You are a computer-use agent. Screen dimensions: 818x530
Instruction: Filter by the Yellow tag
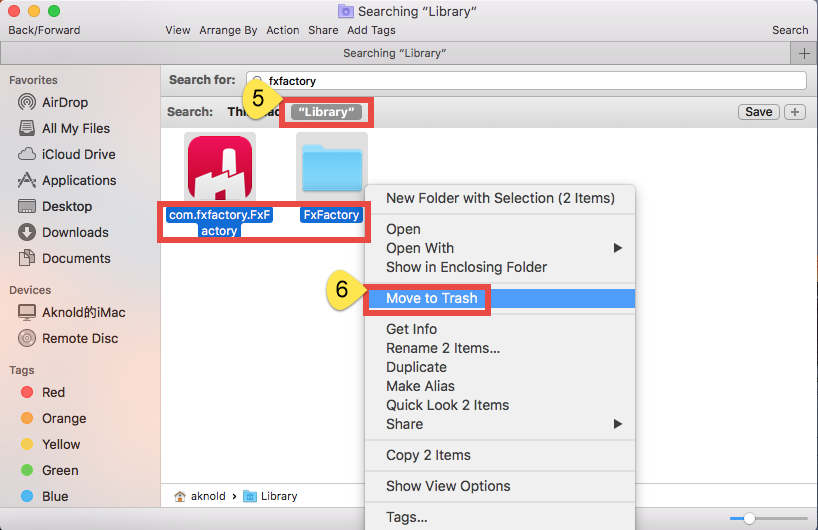click(x=50, y=444)
